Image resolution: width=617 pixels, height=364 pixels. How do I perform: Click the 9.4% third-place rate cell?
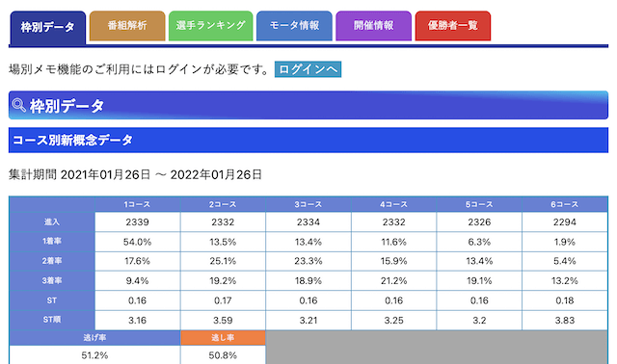click(x=137, y=280)
